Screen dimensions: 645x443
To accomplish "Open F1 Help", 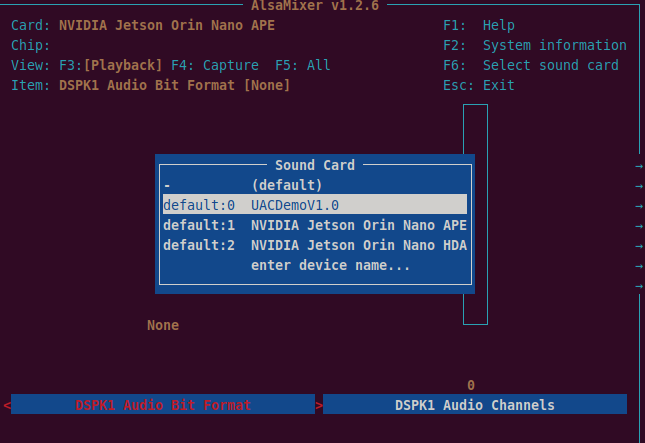I will [479, 26].
